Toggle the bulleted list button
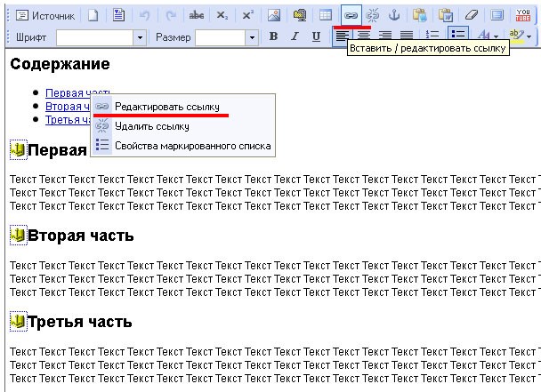This screenshot has height=392, width=541. pyautogui.click(x=458, y=36)
